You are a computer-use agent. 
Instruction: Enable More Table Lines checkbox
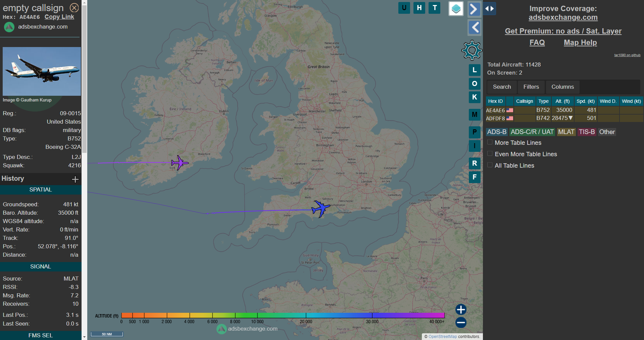(490, 142)
